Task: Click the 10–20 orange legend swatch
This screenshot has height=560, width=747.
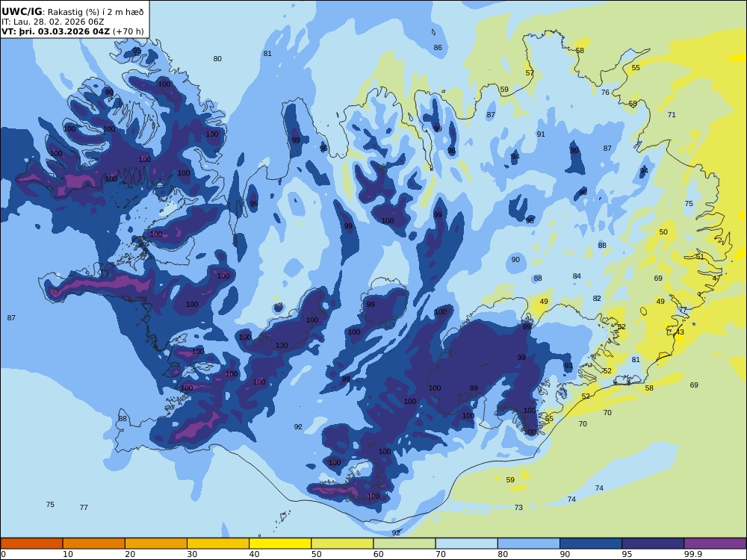Action: [x=94, y=544]
